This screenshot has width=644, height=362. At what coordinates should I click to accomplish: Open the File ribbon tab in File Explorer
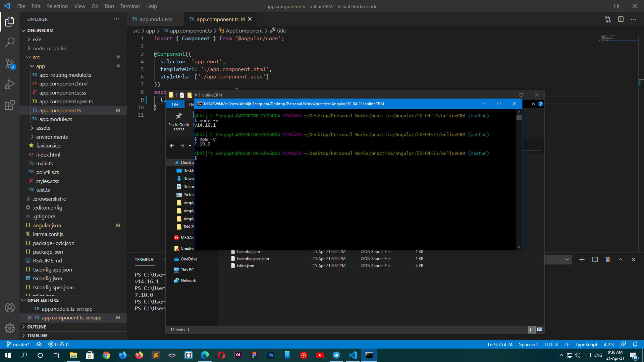point(175,104)
